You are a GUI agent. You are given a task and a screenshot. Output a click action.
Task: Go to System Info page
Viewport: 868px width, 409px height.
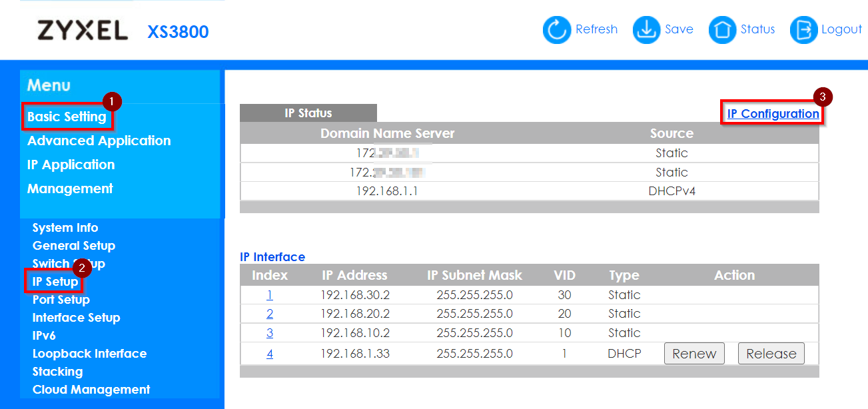click(x=65, y=228)
